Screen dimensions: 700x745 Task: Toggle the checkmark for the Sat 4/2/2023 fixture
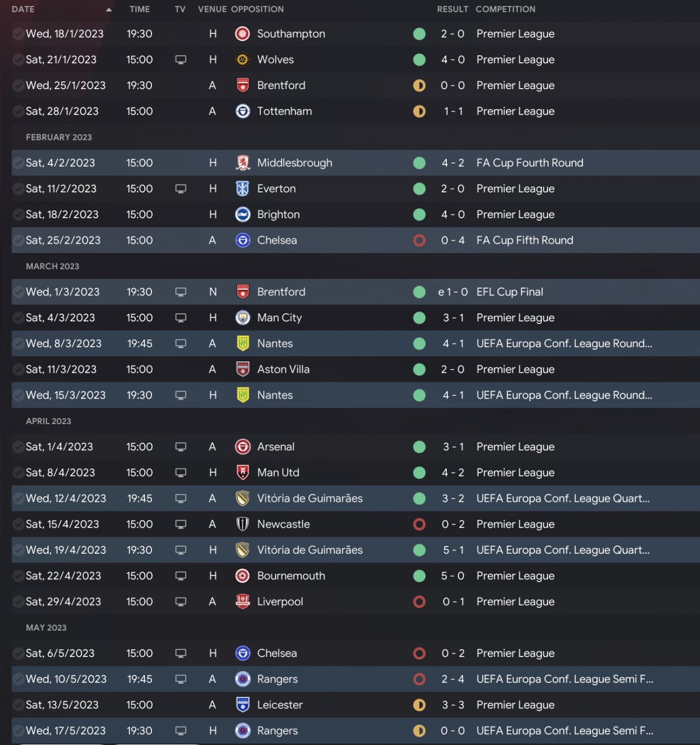click(x=17, y=163)
